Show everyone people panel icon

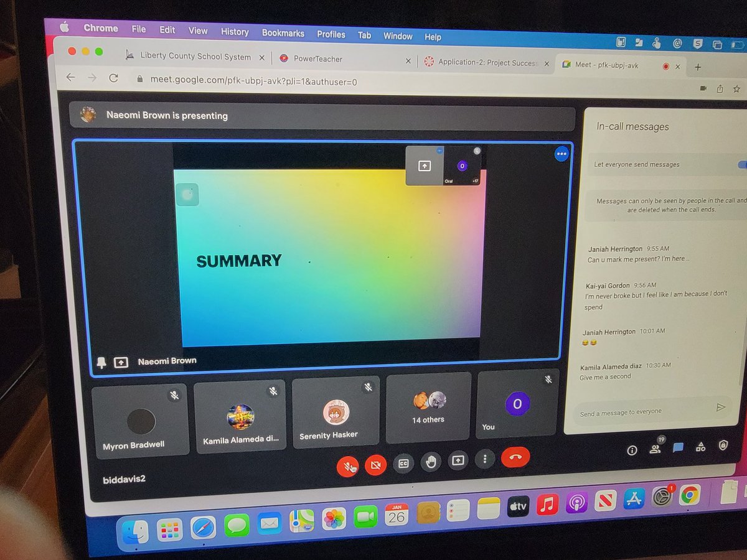(655, 448)
